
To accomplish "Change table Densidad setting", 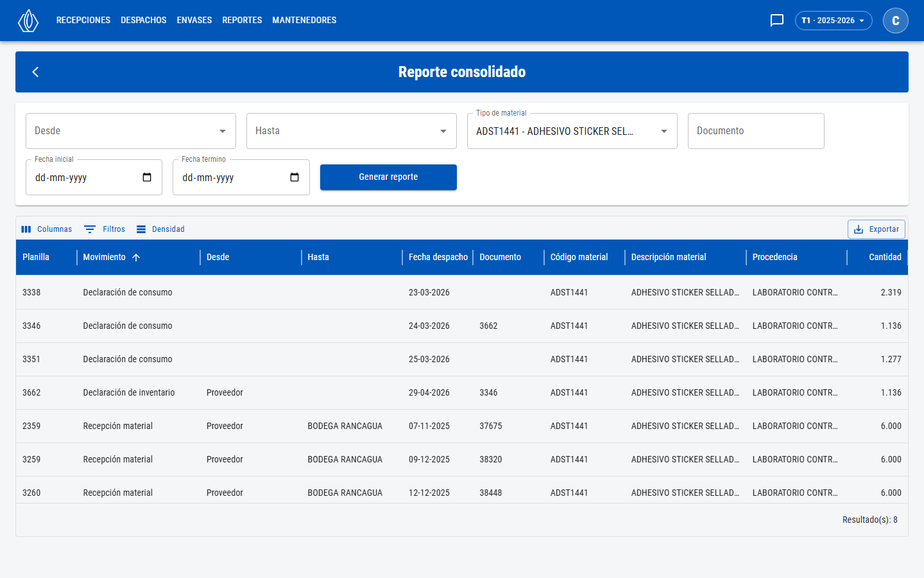I will [x=160, y=229].
